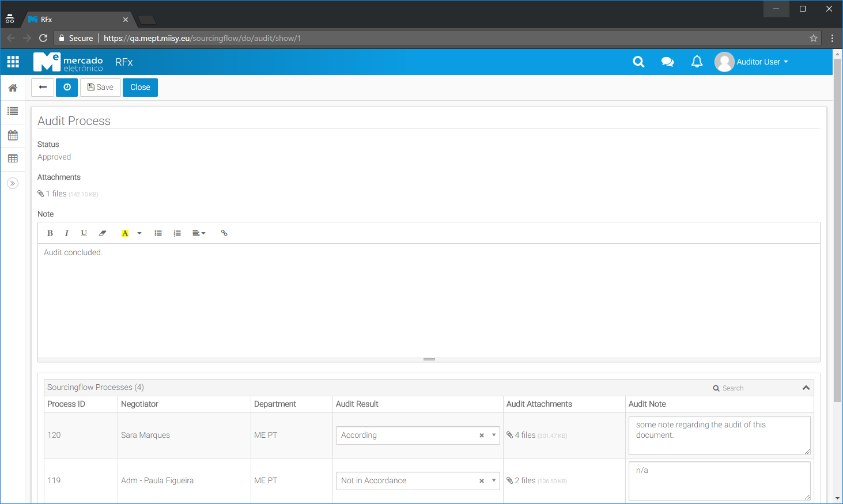
Task: Open the apps grid launcher icon
Action: tap(13, 62)
